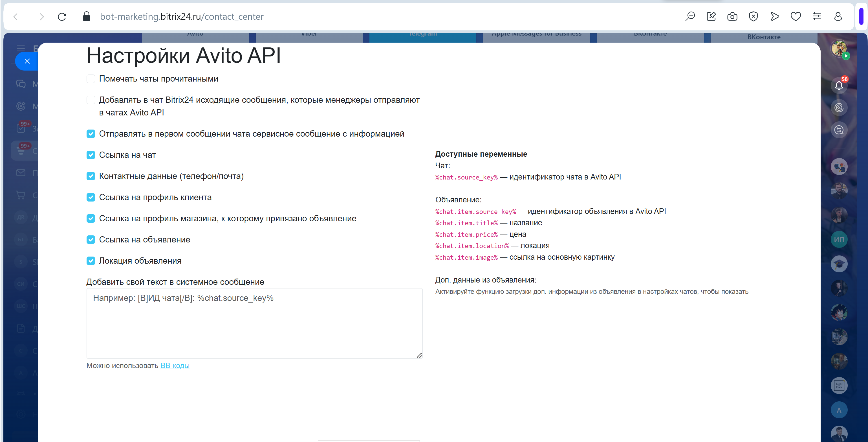The image size is (868, 442).
Task: Open the browser account profile icon
Action: coord(838,17)
